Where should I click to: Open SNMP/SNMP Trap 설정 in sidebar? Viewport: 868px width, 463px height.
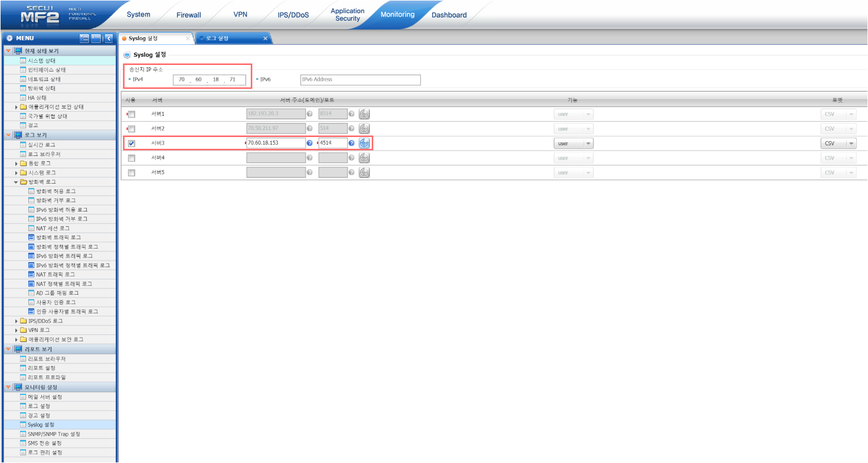54,434
